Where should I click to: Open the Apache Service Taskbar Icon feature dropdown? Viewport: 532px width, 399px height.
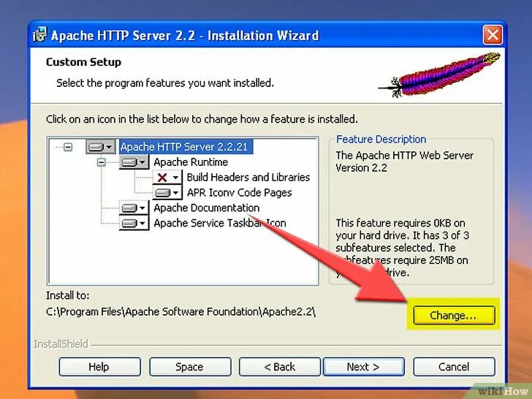coord(134,223)
